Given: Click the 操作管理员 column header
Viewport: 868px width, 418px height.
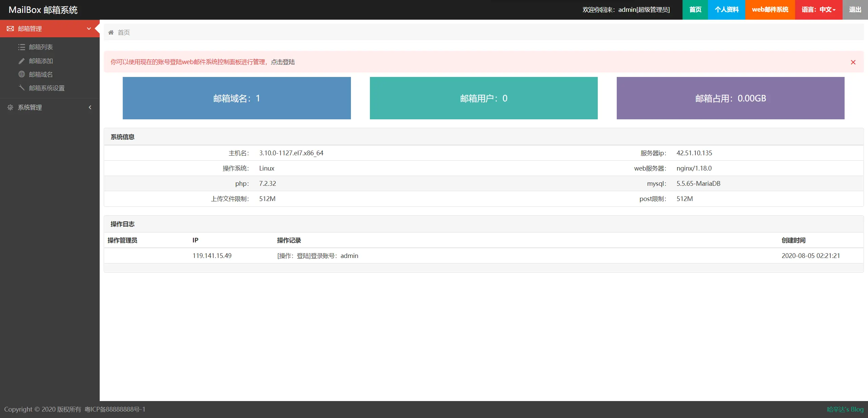Looking at the screenshot, I should pos(122,240).
